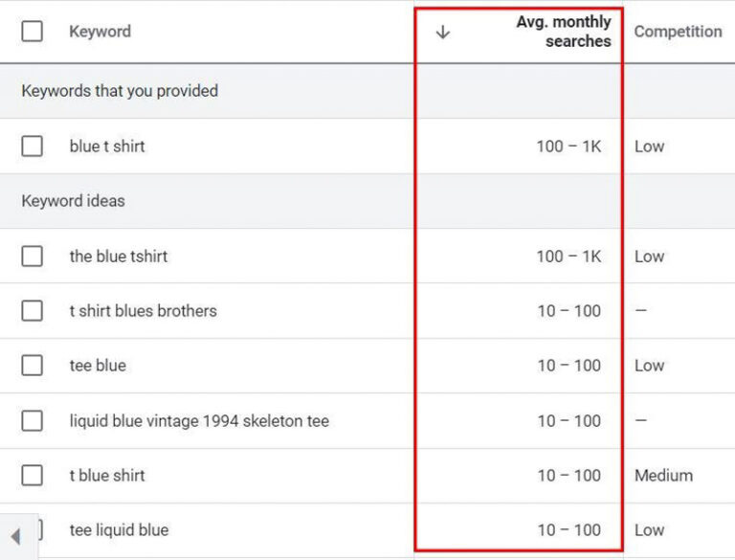Click 'Keywords that you provided' section header

pos(120,91)
